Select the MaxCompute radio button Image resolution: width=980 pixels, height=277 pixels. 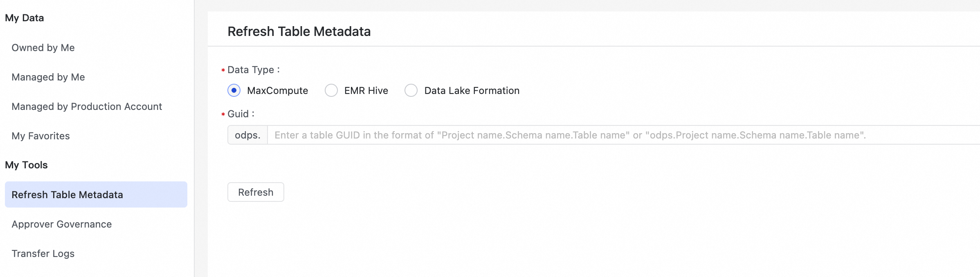tap(234, 90)
